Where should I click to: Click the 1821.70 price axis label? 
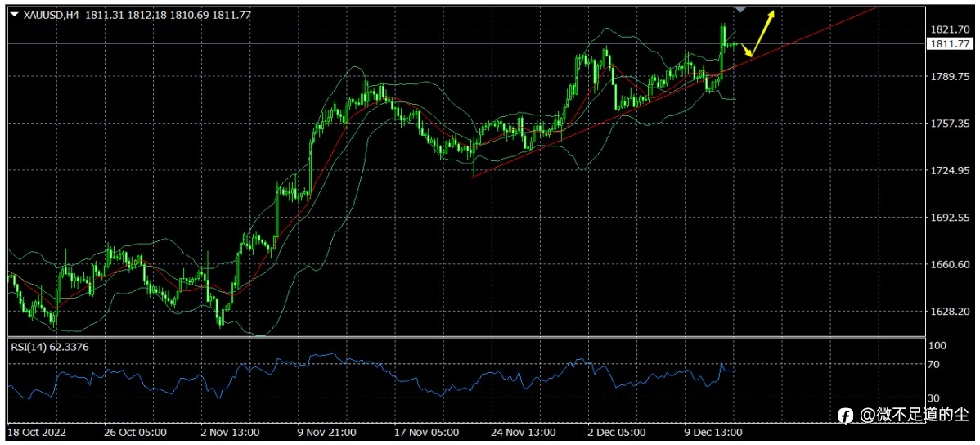(950, 29)
